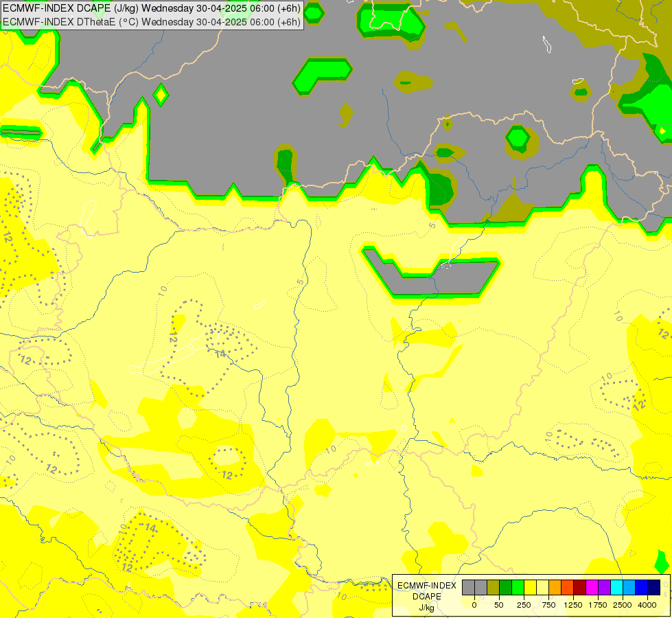The width and height of the screenshot is (672, 618).
Task: Click the ECMWF-INDEX label in the legend
Action: click(x=427, y=586)
